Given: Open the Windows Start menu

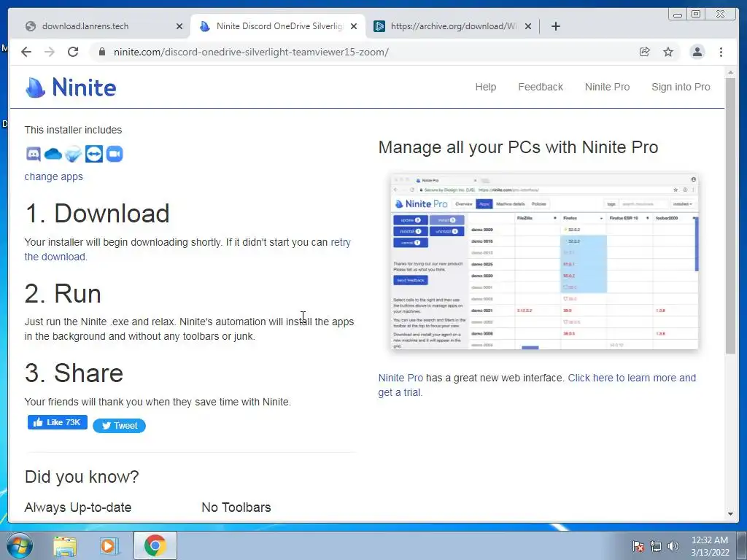Looking at the screenshot, I should pyautogui.click(x=20, y=545).
